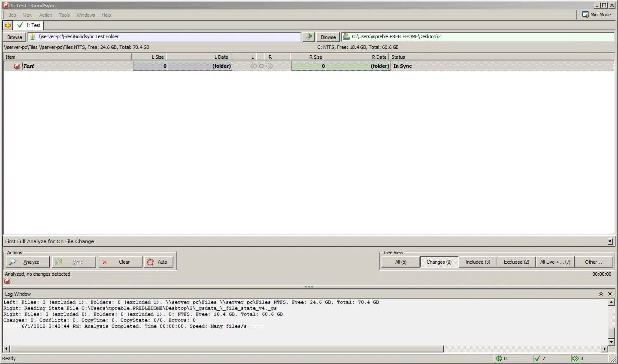Click the 'Ready' status bar text
The height and width of the screenshot is (364, 618).
tap(9, 358)
